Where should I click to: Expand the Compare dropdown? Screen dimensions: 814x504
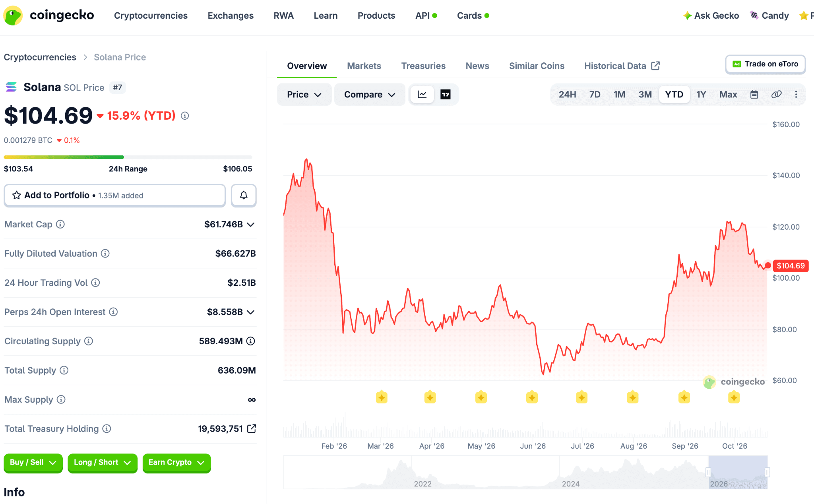tap(370, 95)
